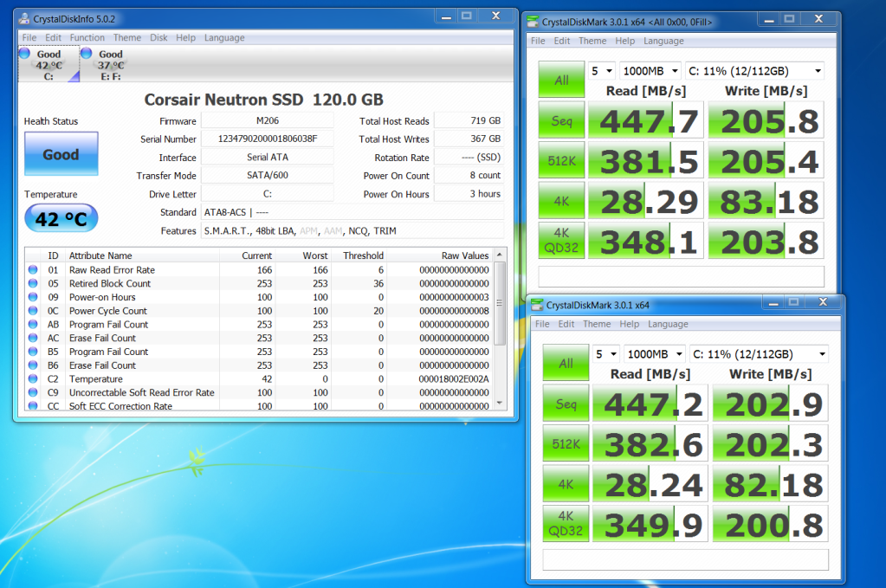Click the Raw Values column header
The image size is (886, 588).
(440, 255)
